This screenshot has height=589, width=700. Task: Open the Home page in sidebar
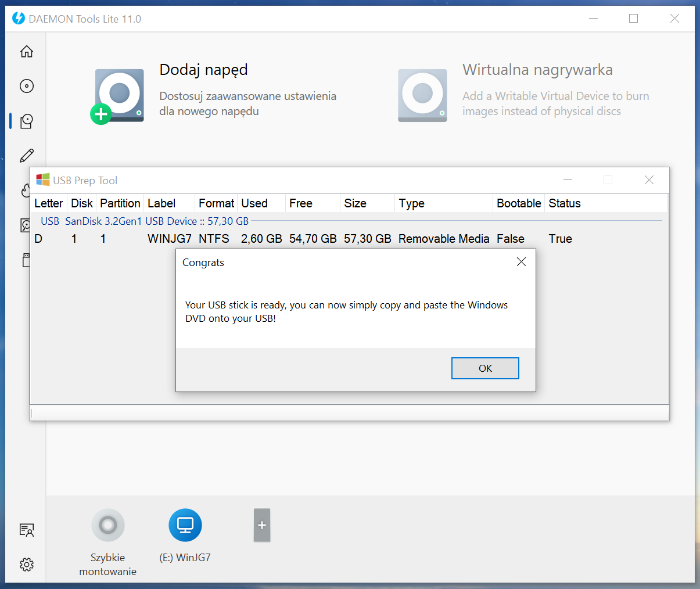tap(27, 52)
